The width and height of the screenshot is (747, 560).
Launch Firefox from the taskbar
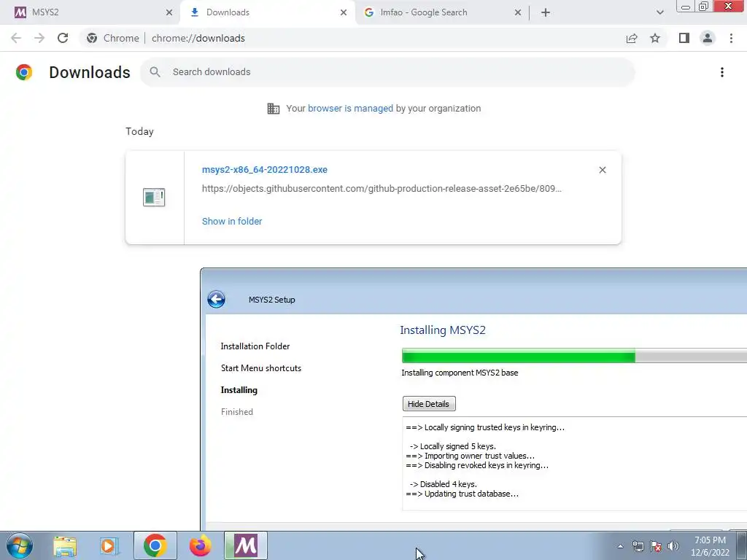pyautogui.click(x=200, y=545)
